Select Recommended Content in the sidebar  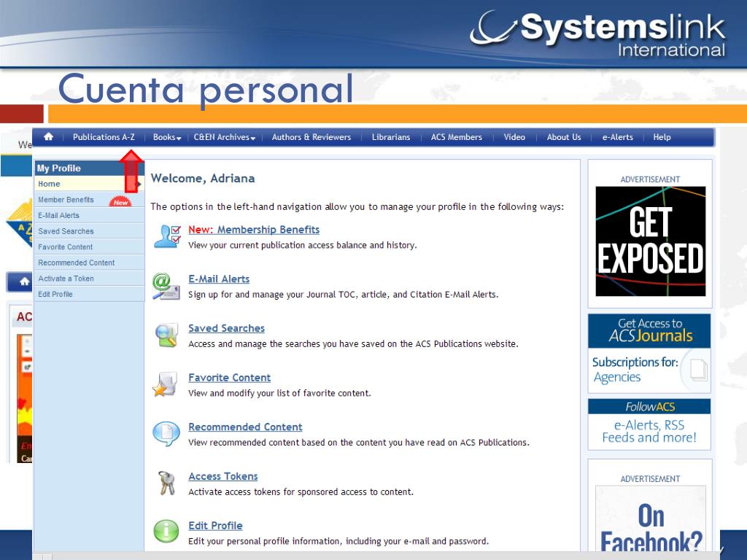[89, 262]
